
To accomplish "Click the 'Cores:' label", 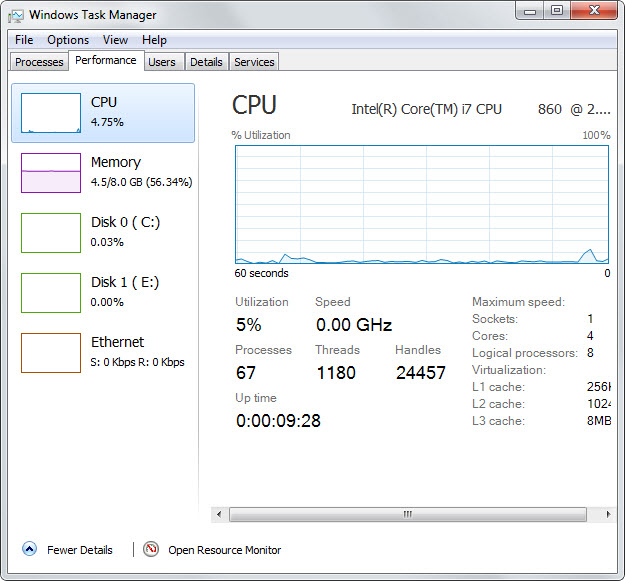I will [490, 336].
